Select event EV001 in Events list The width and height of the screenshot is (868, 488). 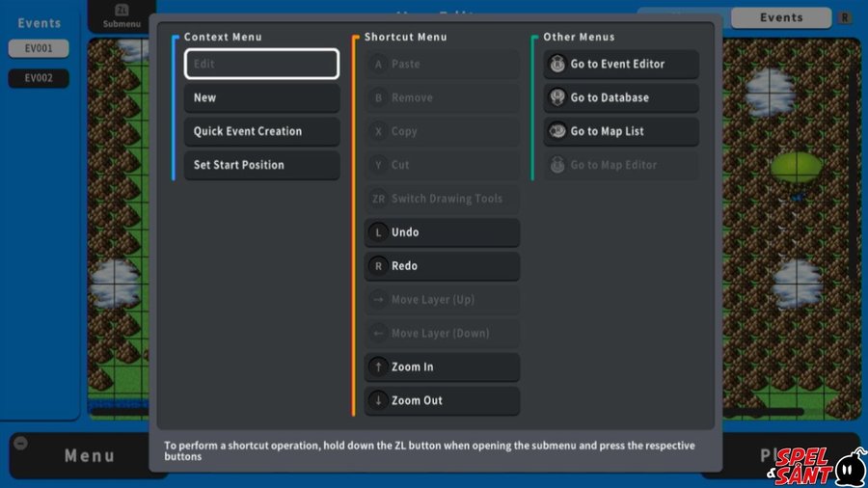point(39,48)
